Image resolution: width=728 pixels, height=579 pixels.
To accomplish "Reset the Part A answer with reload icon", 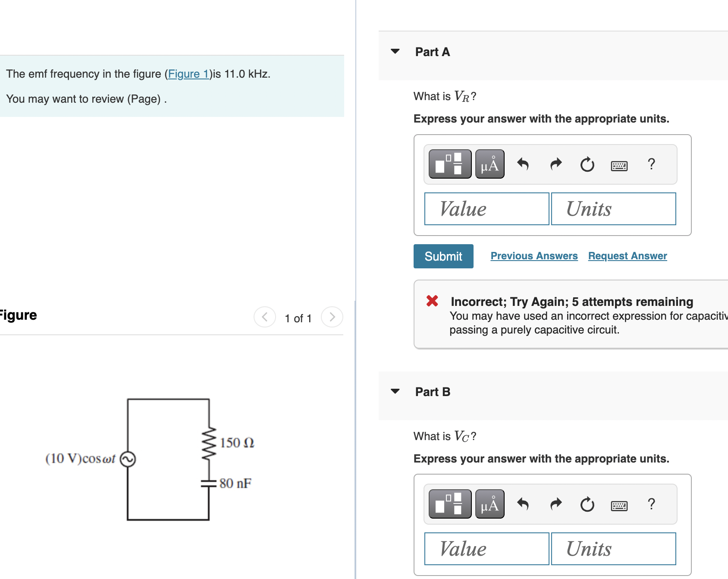I will (x=587, y=164).
